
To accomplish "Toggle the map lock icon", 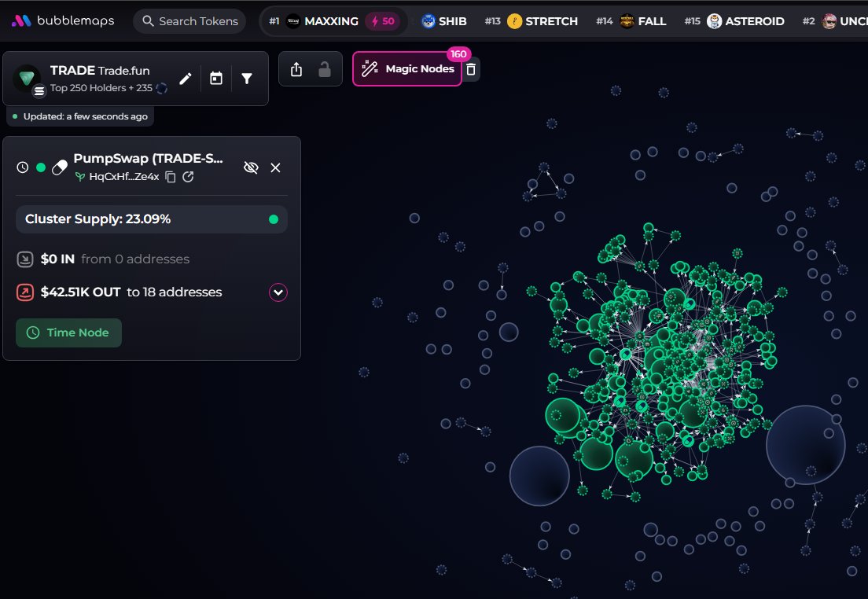I will pyautogui.click(x=325, y=69).
